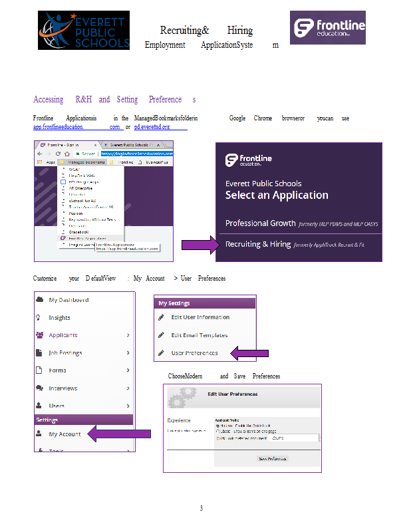This screenshot has height=532, width=411.
Task: Click the highlighted login URL in address bar
Action: coord(137,154)
